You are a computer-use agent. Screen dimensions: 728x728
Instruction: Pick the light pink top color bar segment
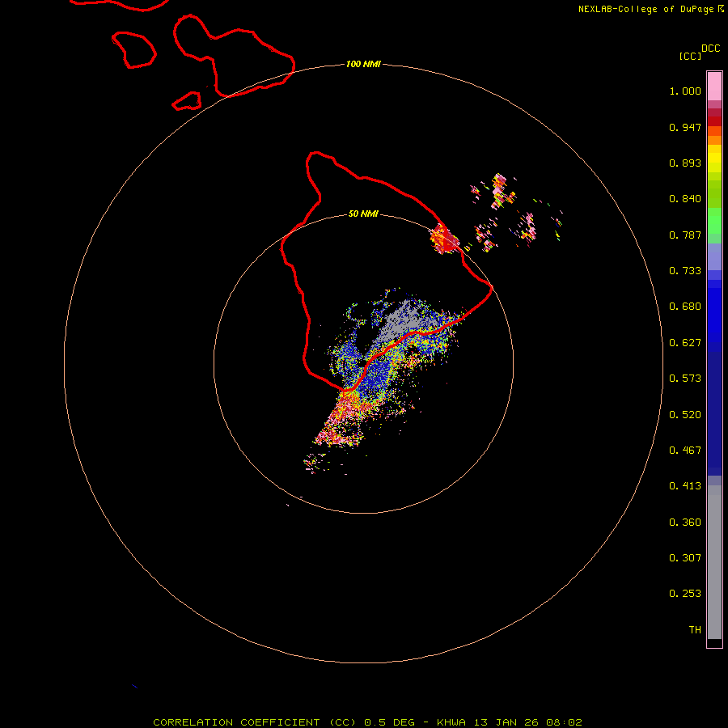pyautogui.click(x=714, y=87)
